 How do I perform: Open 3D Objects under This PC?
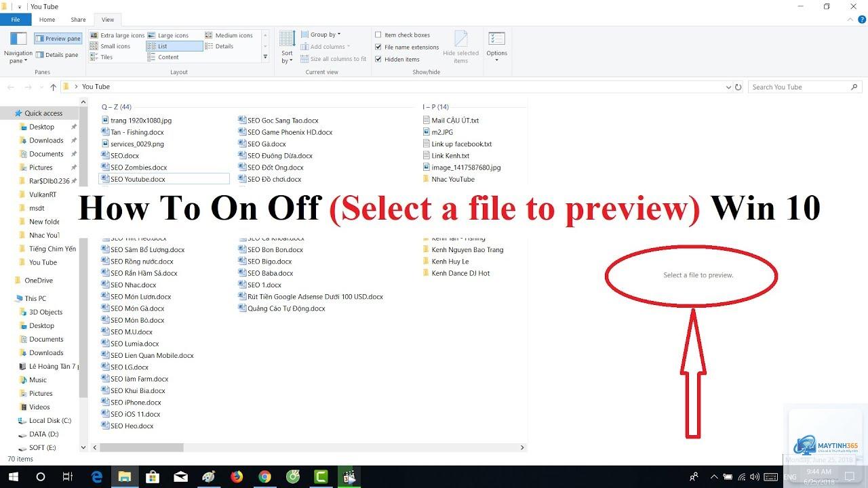tap(45, 312)
